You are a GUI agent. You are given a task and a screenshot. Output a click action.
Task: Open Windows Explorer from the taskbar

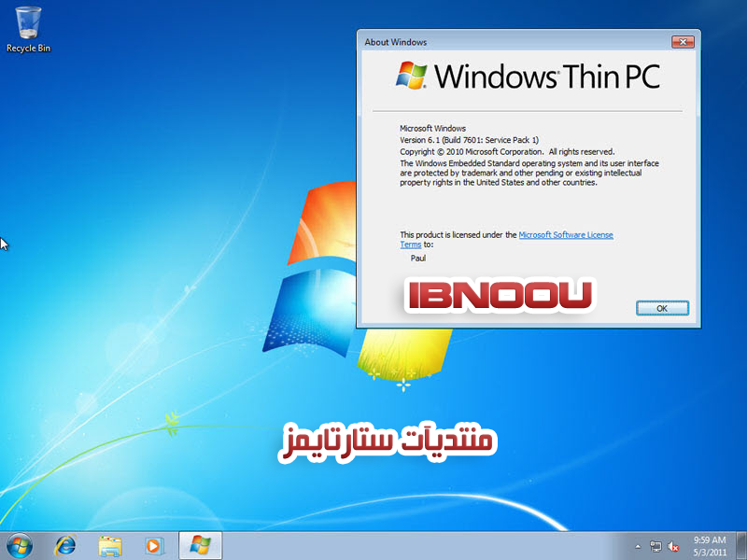[110, 546]
